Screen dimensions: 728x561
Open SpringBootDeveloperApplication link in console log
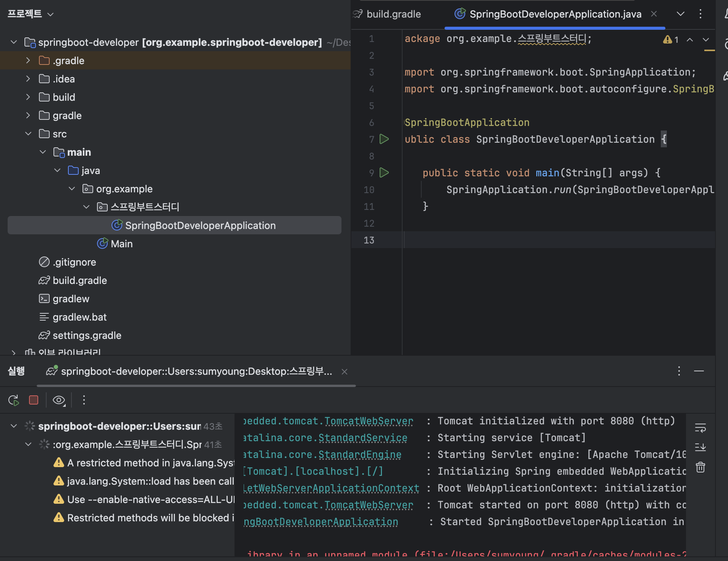[x=321, y=522]
